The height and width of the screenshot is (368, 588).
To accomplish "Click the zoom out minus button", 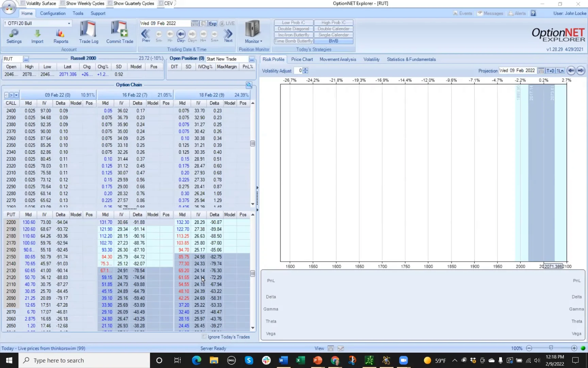I will [x=529, y=348].
